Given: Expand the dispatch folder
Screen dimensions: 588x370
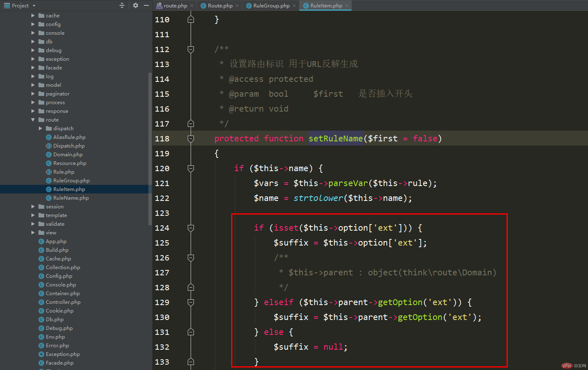Looking at the screenshot, I should [x=41, y=129].
